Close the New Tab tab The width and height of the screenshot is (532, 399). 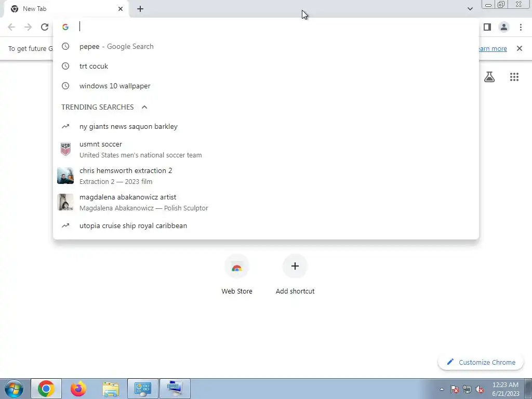pos(121,9)
